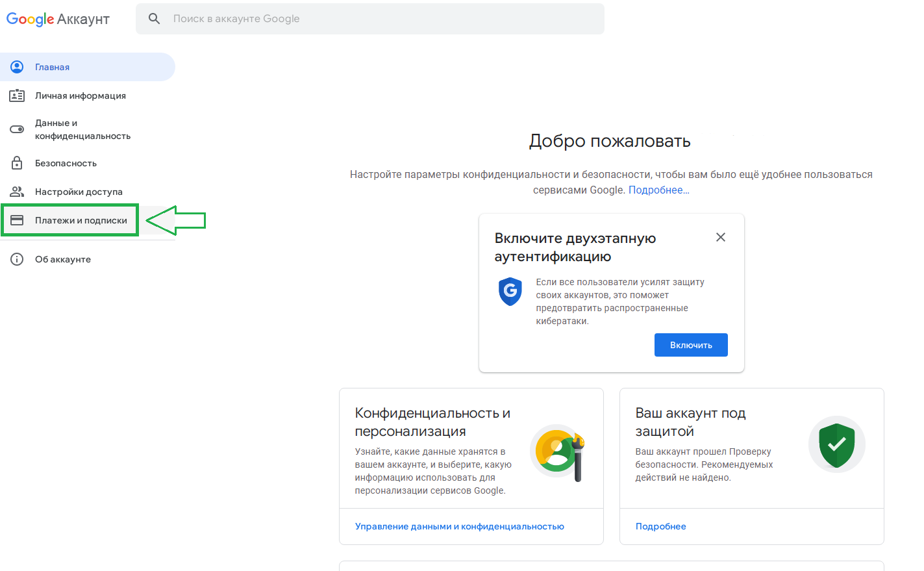The image size is (924, 571).
Task: Click the magnifier search icon
Action: coord(154,19)
